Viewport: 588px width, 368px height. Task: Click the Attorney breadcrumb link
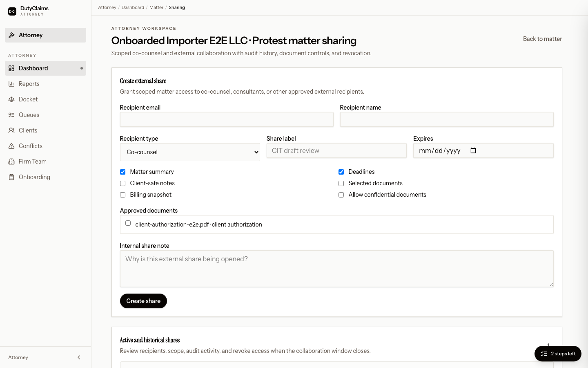107,7
